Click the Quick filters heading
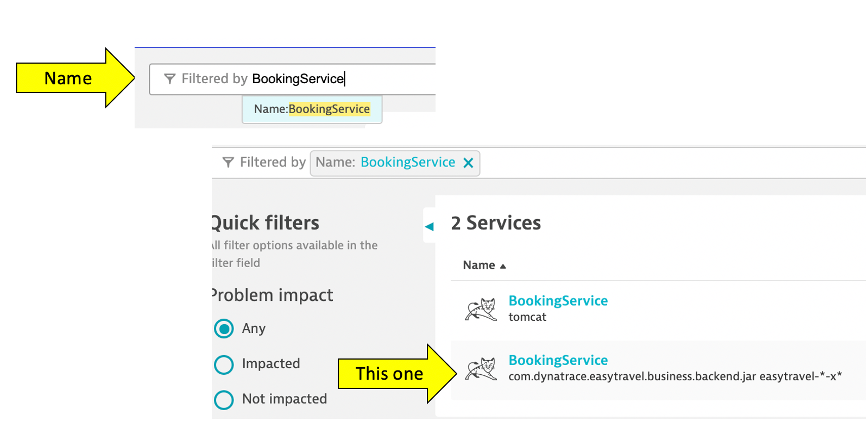 [265, 223]
